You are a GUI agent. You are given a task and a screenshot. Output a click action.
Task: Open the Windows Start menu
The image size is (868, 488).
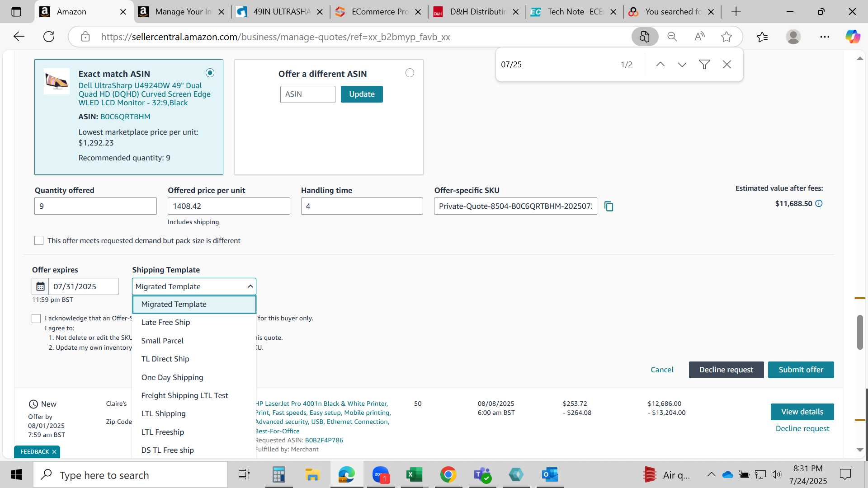click(x=16, y=475)
